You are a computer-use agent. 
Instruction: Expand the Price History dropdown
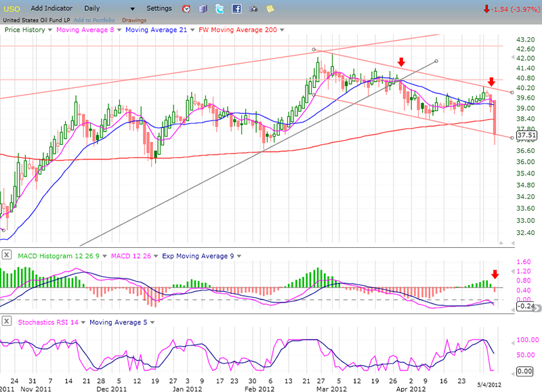tap(49, 30)
